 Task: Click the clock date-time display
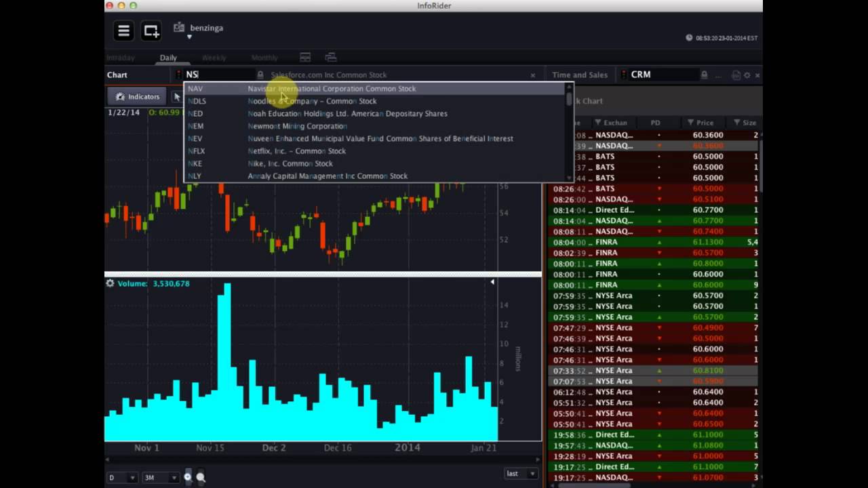(x=722, y=38)
